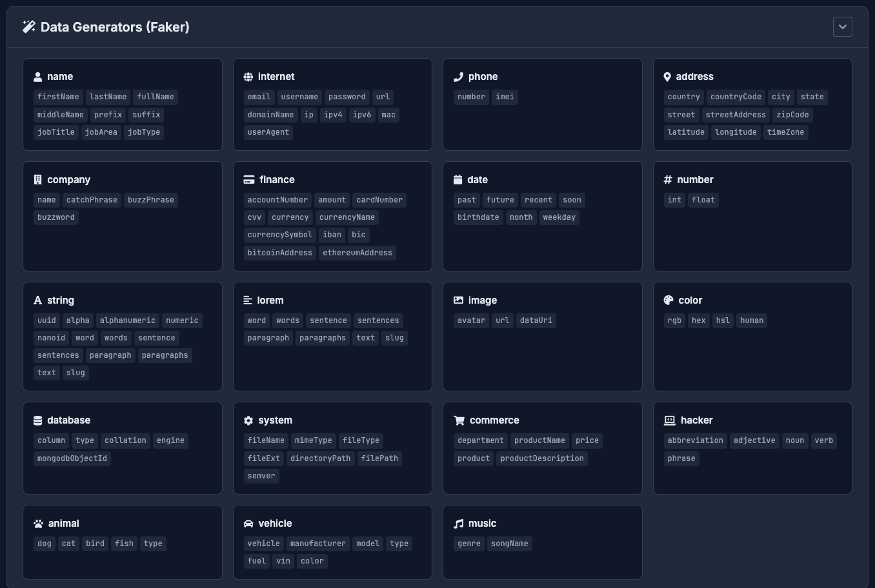The image size is (875, 588).
Task: Click the person icon next to name
Action: 38,76
